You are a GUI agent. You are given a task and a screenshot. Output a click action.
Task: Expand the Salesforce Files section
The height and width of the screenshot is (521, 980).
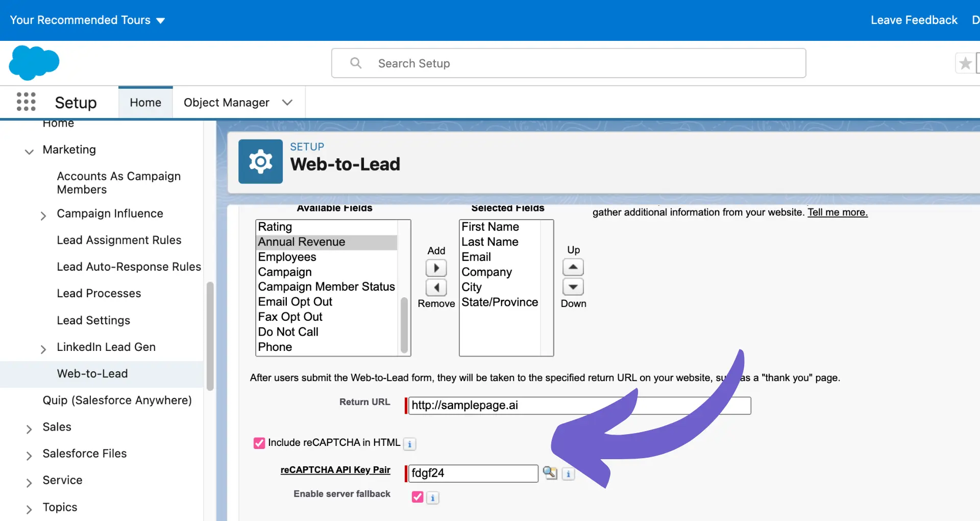pyautogui.click(x=29, y=456)
